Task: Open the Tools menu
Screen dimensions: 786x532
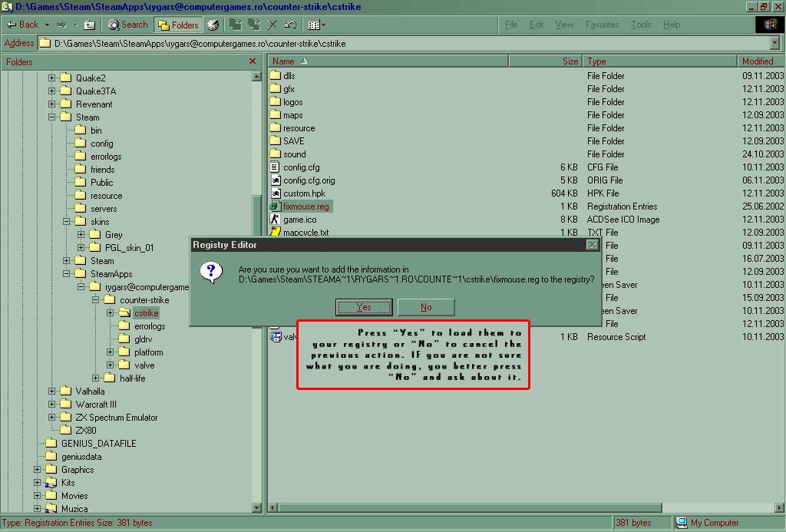Action: pyautogui.click(x=641, y=25)
